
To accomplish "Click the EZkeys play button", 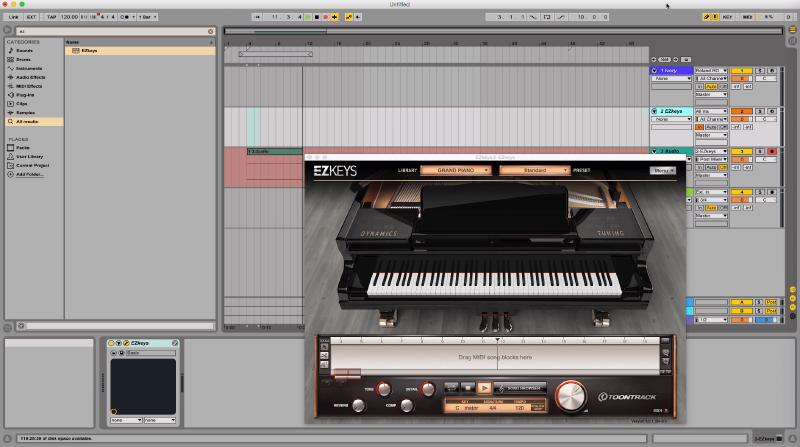I will tap(484, 387).
